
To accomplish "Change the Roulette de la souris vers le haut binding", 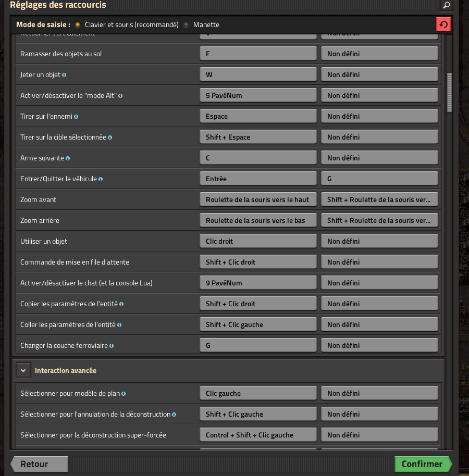I will click(x=258, y=199).
